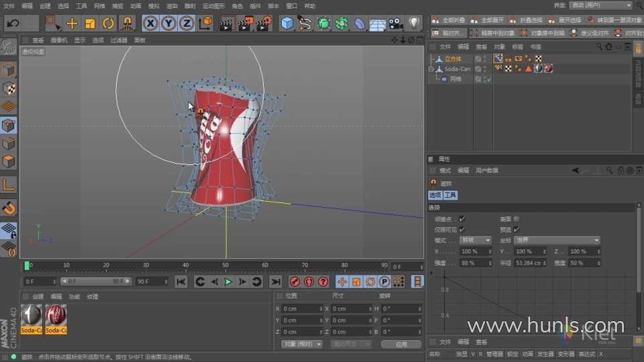
Task: Open the Spline pen tool palette
Action: pos(305,23)
